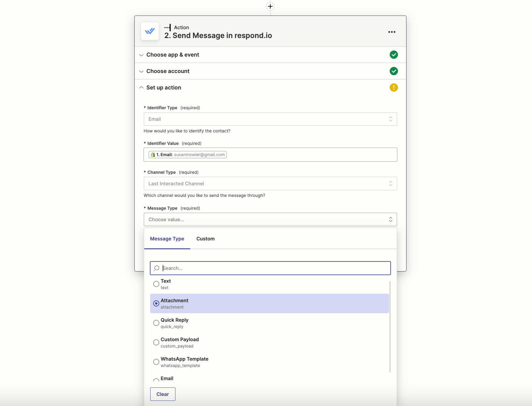This screenshot has height=406, width=532.
Task: Click the plus icon above the action step
Action: tap(270, 6)
